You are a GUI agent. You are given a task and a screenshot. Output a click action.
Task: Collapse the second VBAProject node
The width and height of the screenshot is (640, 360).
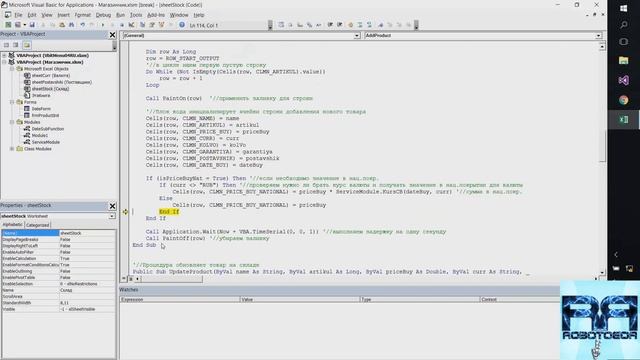pos(4,62)
